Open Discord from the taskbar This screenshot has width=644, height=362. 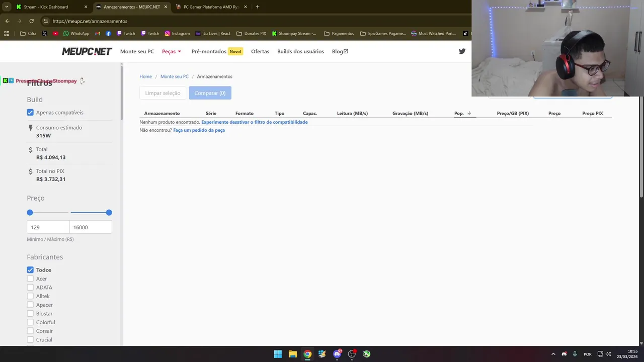[337, 354]
